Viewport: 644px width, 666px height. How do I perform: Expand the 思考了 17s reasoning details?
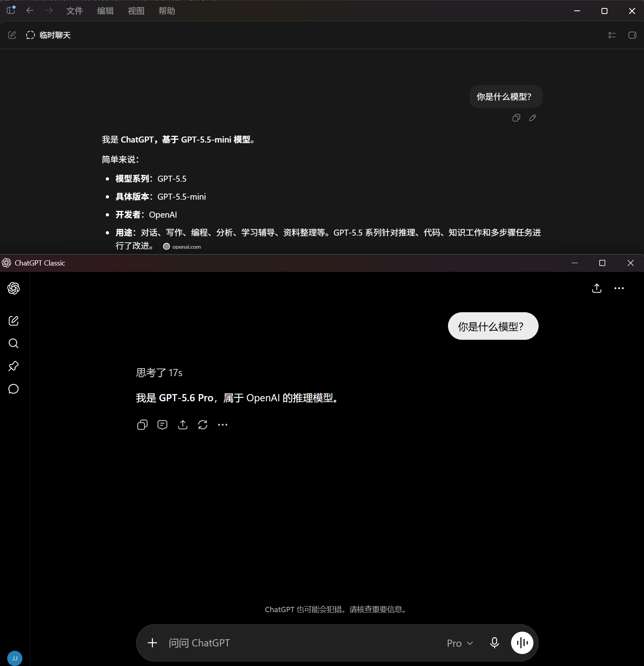coord(159,373)
